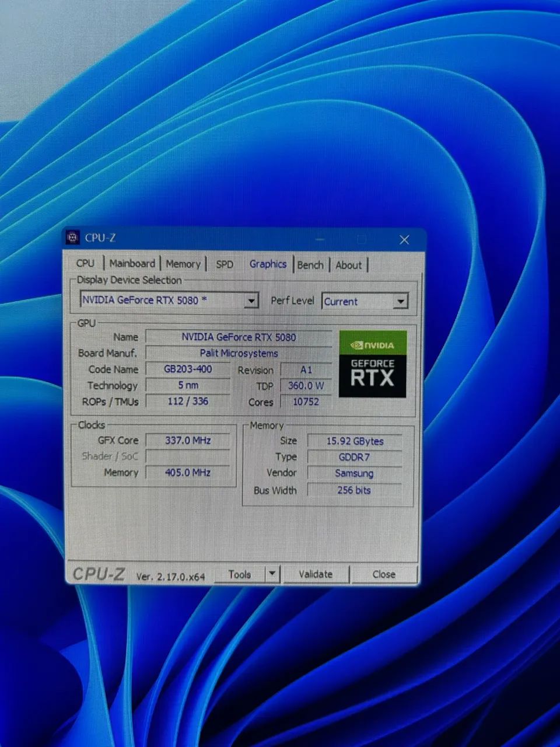Click the 337.0 MHz GFX Core value
This screenshot has width=560, height=747.
pyautogui.click(x=187, y=441)
